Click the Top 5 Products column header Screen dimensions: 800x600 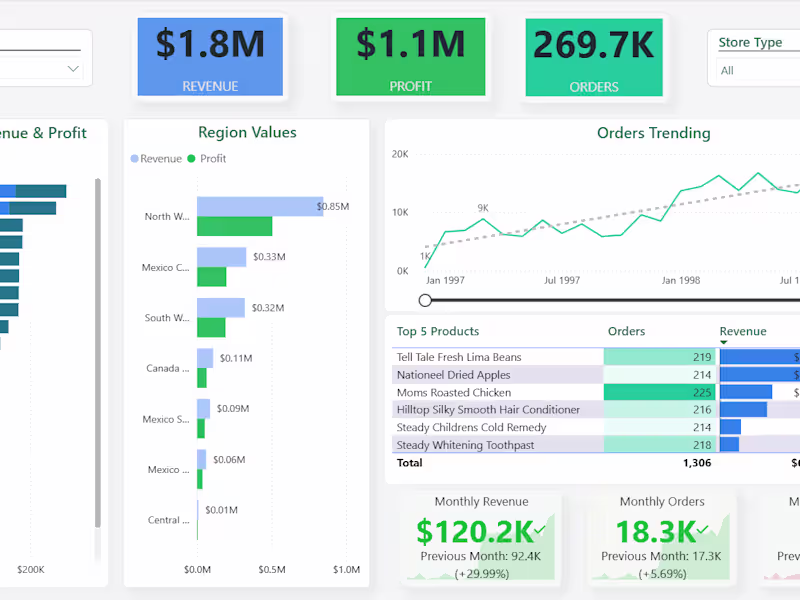click(438, 331)
